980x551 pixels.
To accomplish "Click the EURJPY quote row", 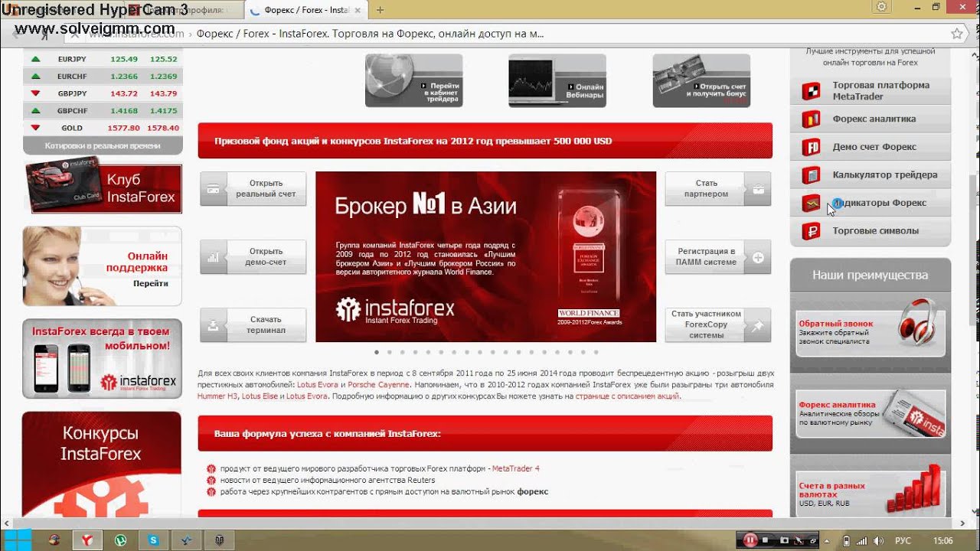I will click(103, 59).
